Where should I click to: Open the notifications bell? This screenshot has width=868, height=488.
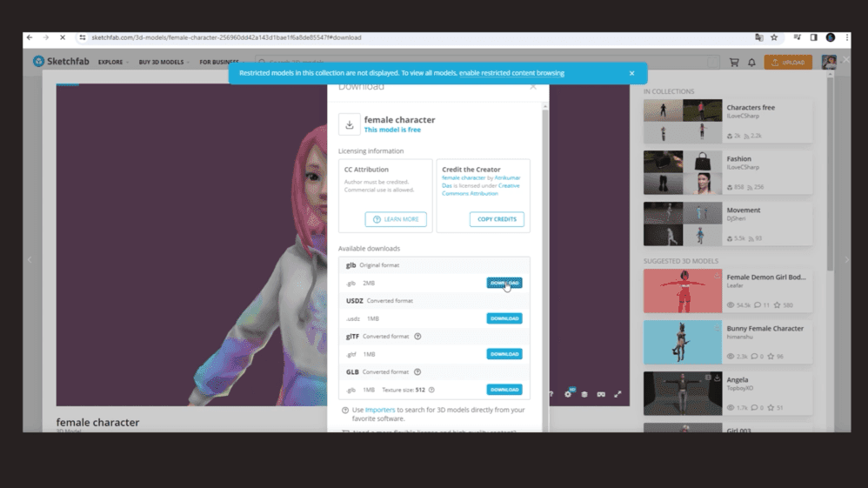click(x=751, y=62)
